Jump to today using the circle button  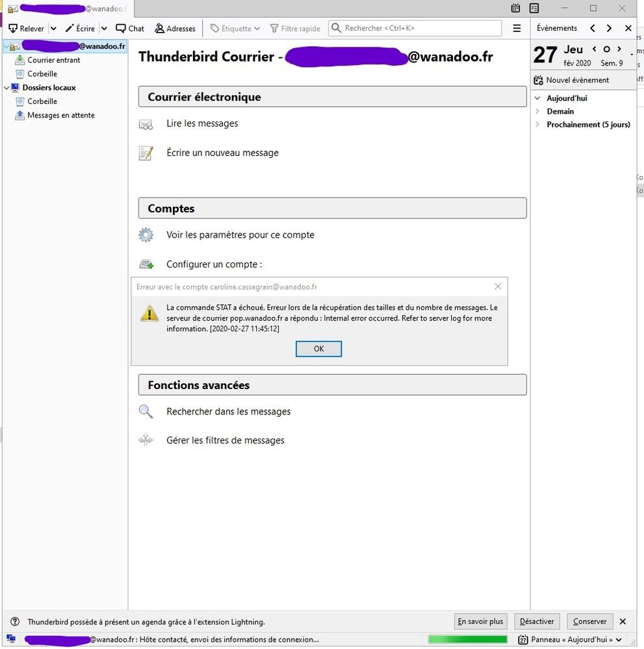(x=607, y=49)
